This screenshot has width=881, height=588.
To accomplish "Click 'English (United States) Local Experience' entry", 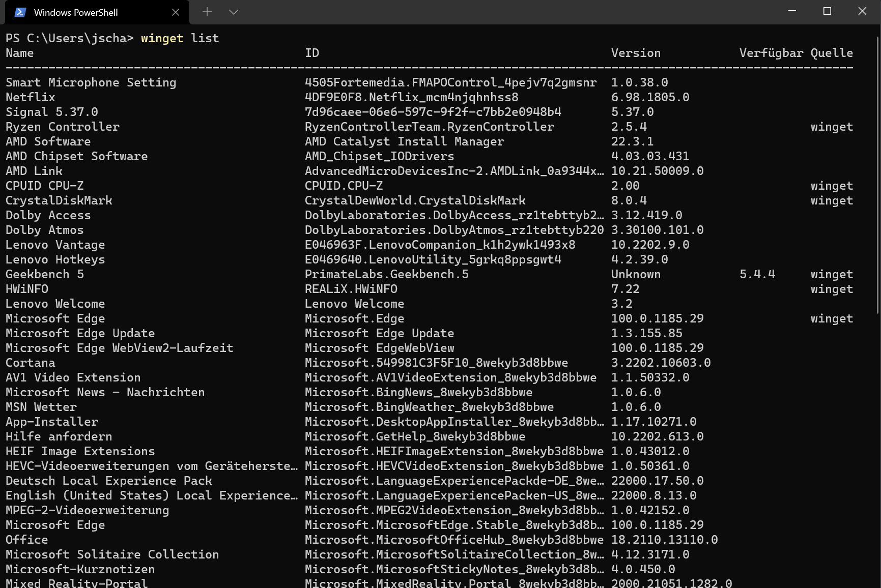I will (x=152, y=495).
